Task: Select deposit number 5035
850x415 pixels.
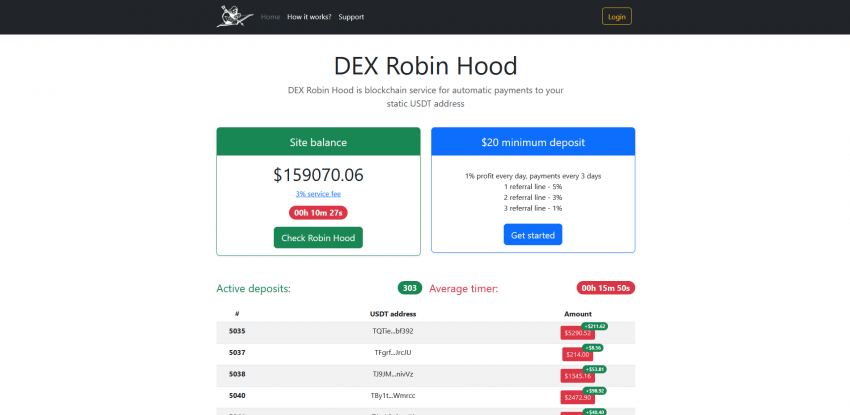Action: tap(237, 330)
